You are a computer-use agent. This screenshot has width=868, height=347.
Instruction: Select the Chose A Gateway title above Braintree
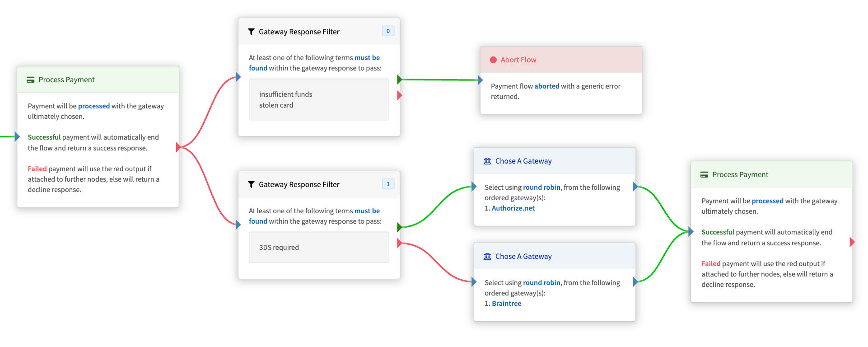[523, 257]
